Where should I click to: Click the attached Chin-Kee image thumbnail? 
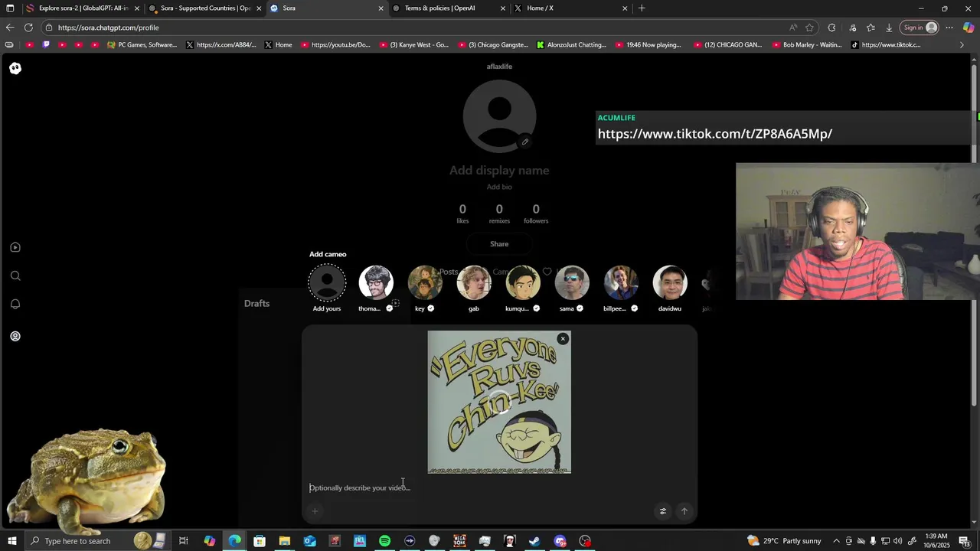coord(499,402)
